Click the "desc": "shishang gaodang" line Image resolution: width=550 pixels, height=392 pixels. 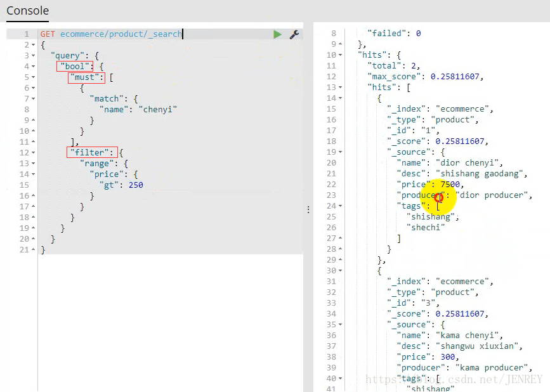click(462, 174)
